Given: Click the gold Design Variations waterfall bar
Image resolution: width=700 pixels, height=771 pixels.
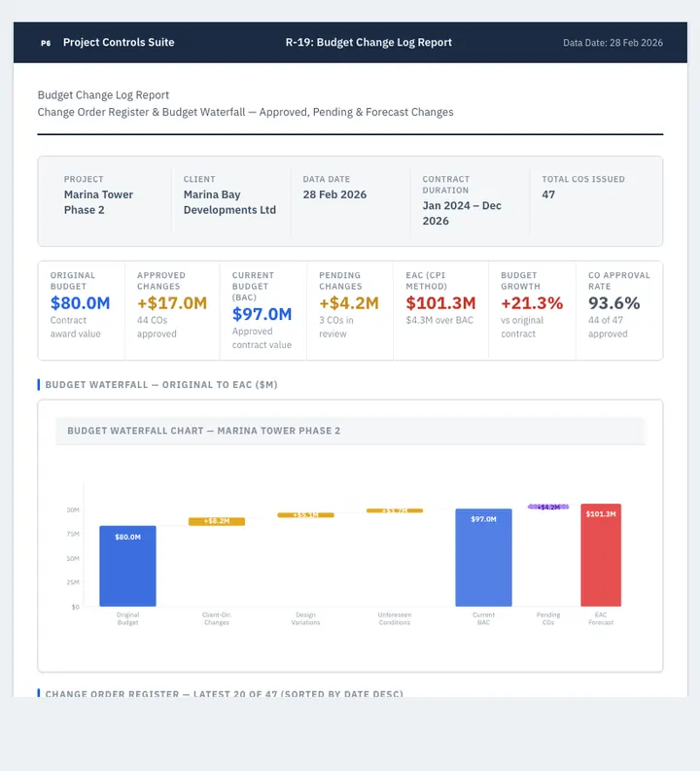Looking at the screenshot, I should (305, 515).
